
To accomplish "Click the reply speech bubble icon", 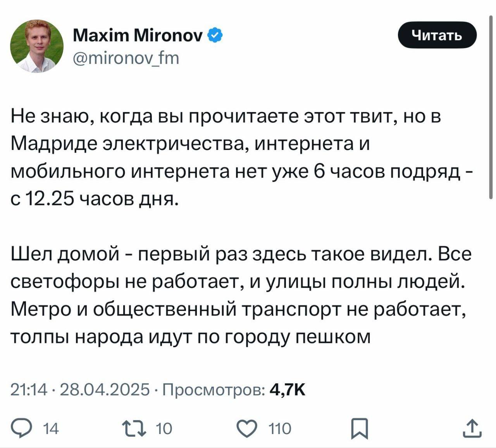I will point(30,429).
